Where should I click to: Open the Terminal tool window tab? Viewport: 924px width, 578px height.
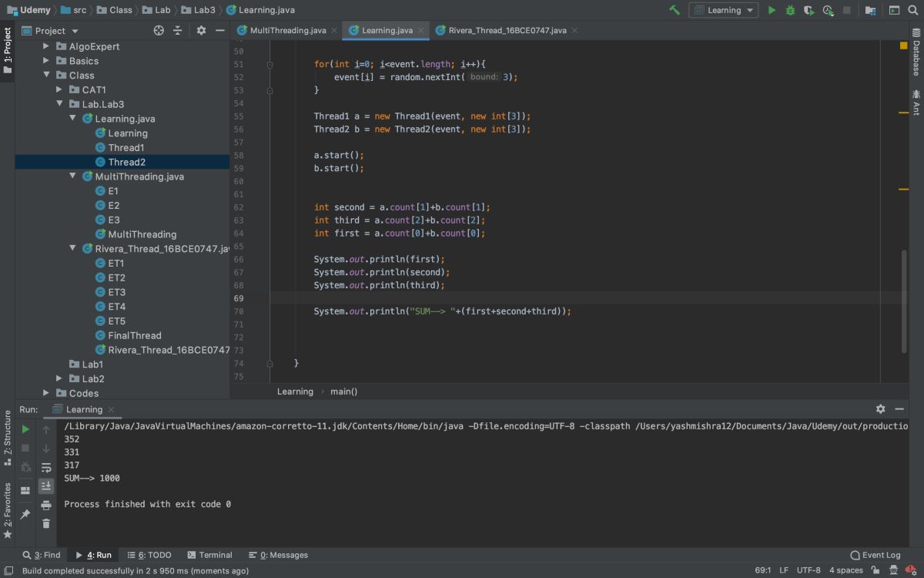pyautogui.click(x=209, y=555)
